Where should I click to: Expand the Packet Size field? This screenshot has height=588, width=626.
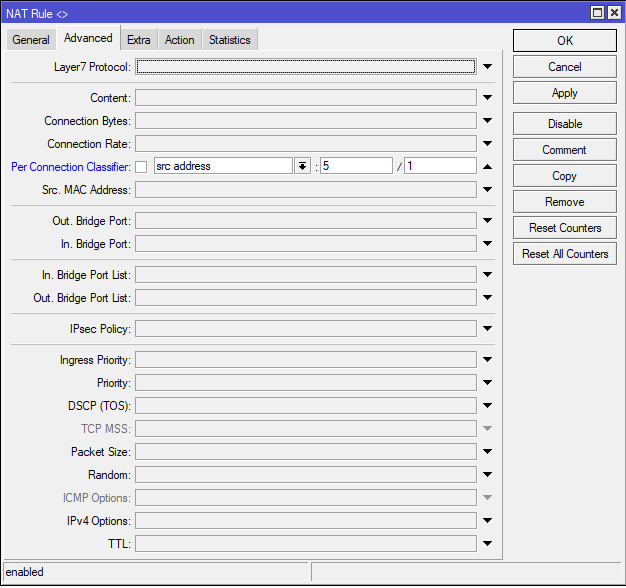coord(487,451)
